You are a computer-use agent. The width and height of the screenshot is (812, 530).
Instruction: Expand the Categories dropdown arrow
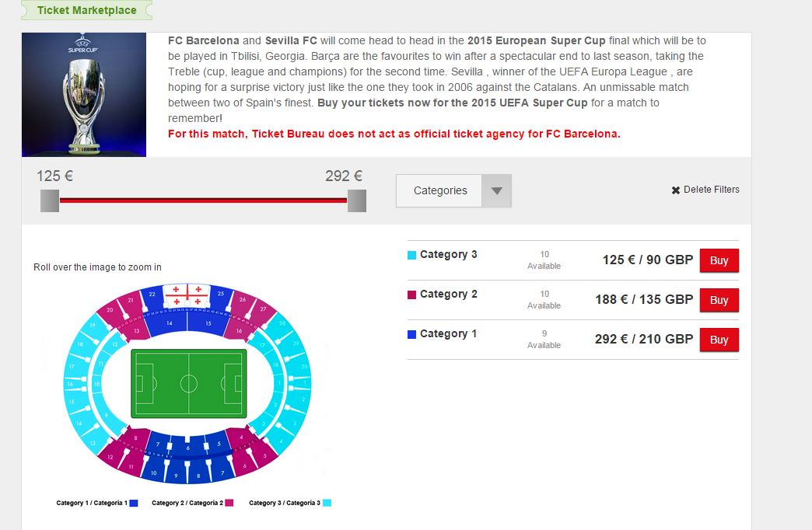click(496, 190)
